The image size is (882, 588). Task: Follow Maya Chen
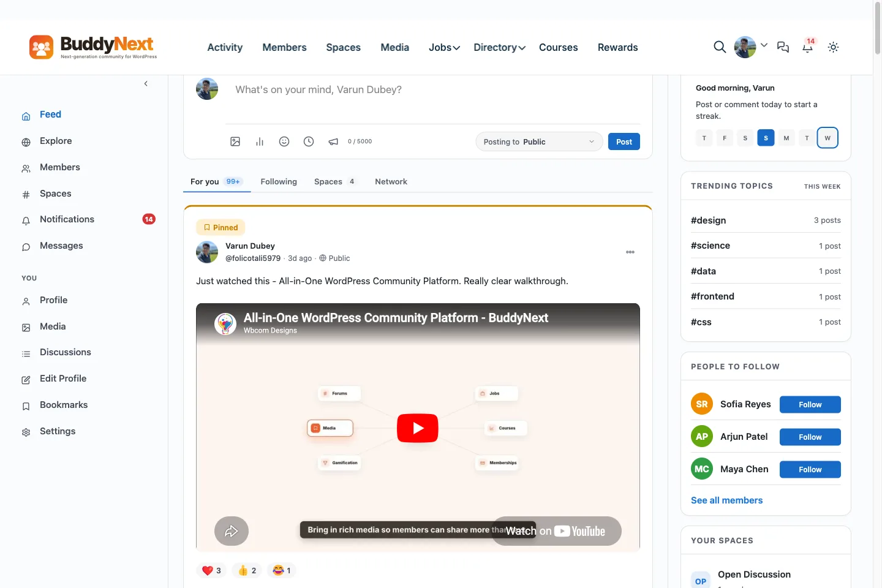[x=810, y=469]
